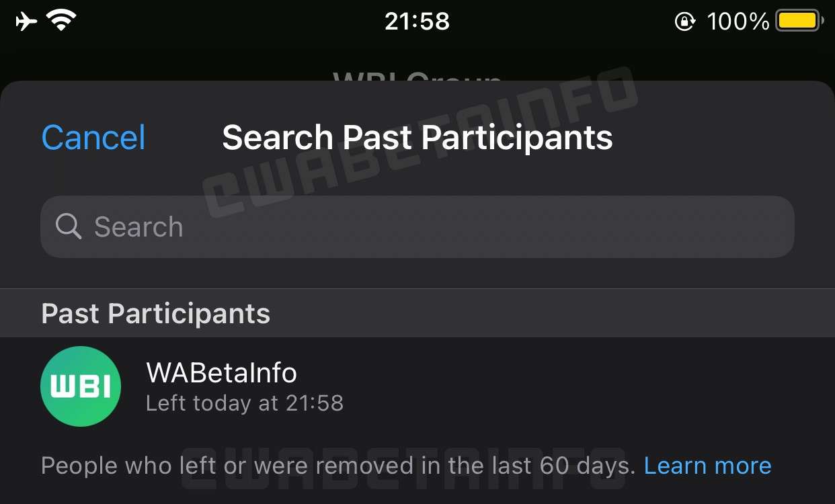The width and height of the screenshot is (835, 504).
Task: Open the green WBI avatar
Action: pyautogui.click(x=81, y=386)
